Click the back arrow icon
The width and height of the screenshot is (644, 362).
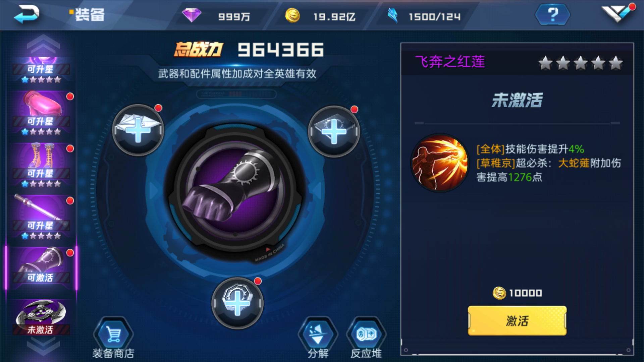point(27,14)
